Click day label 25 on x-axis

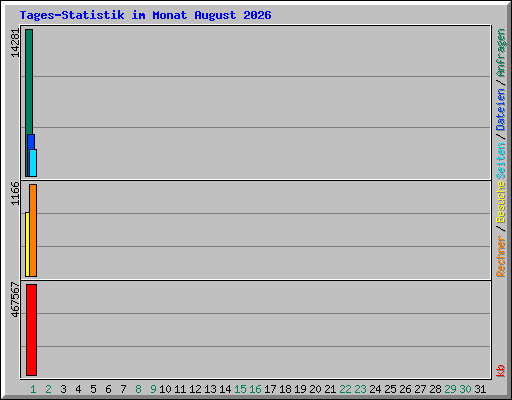pos(390,389)
